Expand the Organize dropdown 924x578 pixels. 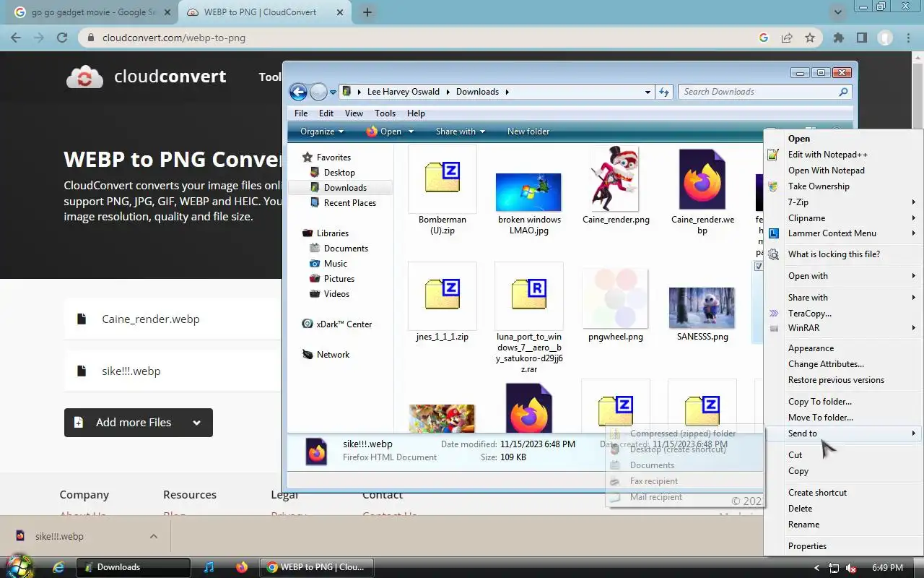(322, 131)
